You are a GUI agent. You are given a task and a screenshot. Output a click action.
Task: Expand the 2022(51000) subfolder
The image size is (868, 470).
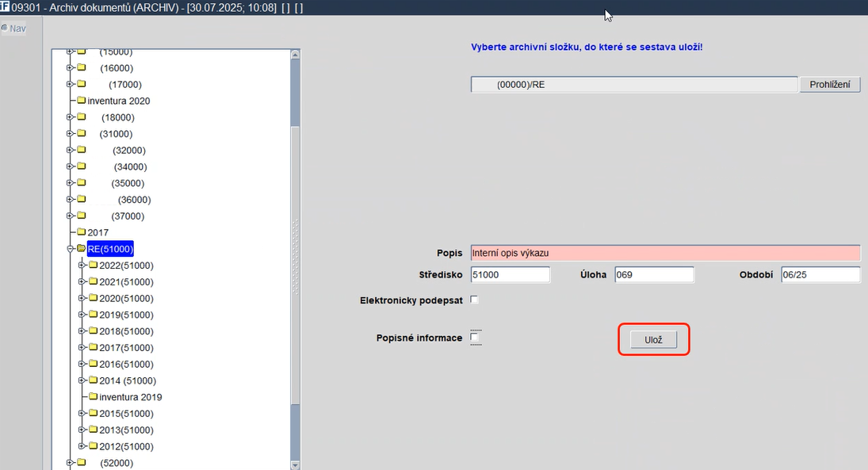pyautogui.click(x=82, y=266)
